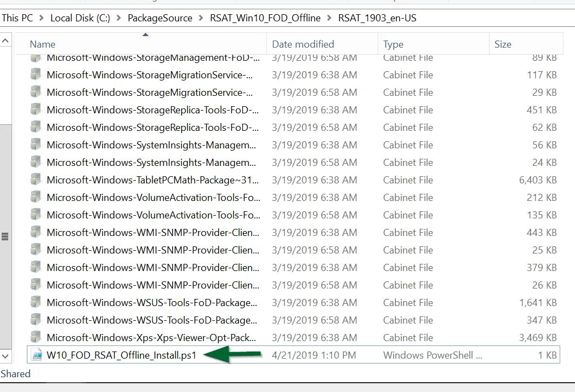Viewport: 575px width, 392px height.
Task: Expand the chevron after RSAT_Win10_FOD_Offline
Action: click(329, 18)
